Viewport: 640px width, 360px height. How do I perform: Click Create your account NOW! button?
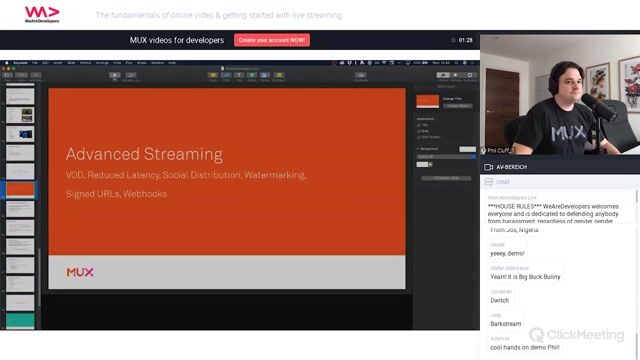272,40
